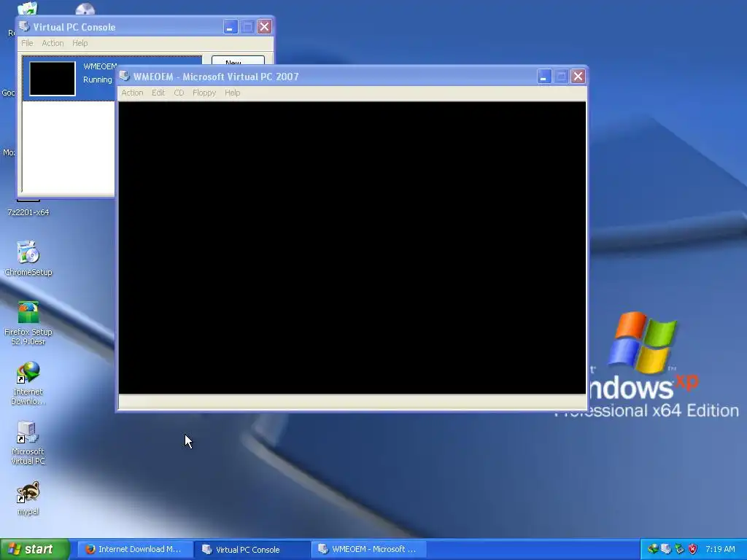
Task: Select the ChromeSetup desktop icon
Action: coord(28,259)
